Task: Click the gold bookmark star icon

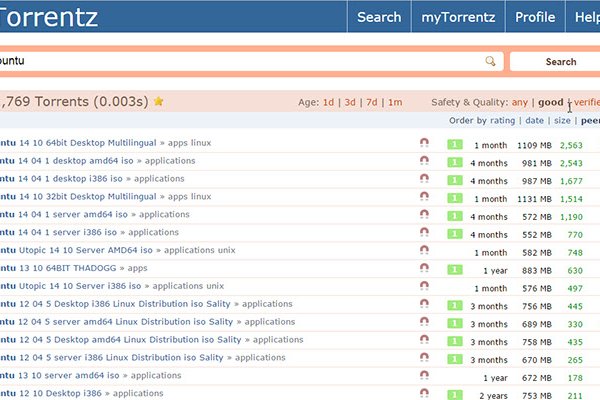Action: [158, 102]
